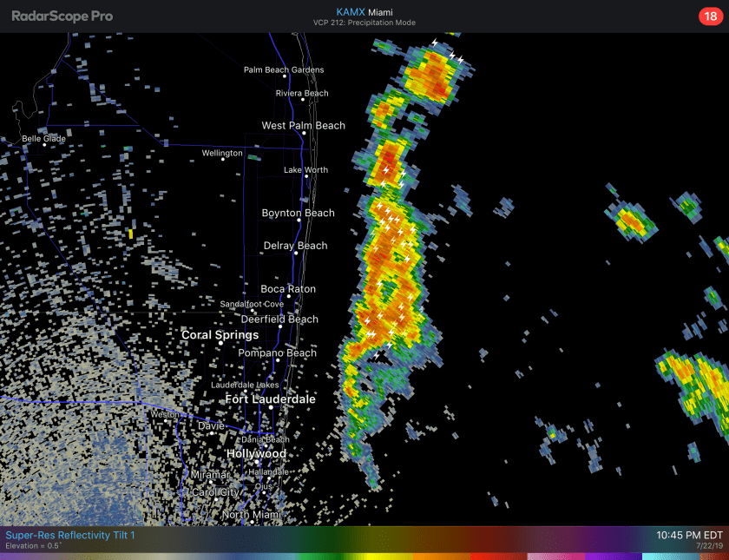Click the topmost lightning icon on the northern storm
Image resolution: width=729 pixels, height=560 pixels.
[x=435, y=42]
